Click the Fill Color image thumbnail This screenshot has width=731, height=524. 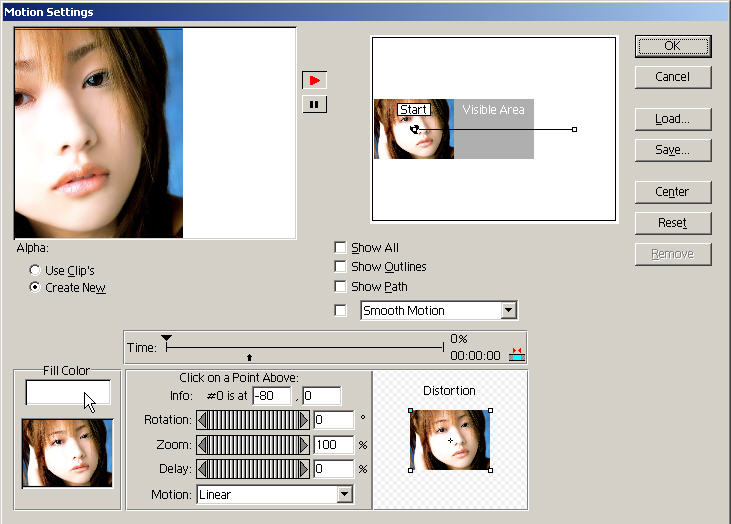(x=68, y=453)
